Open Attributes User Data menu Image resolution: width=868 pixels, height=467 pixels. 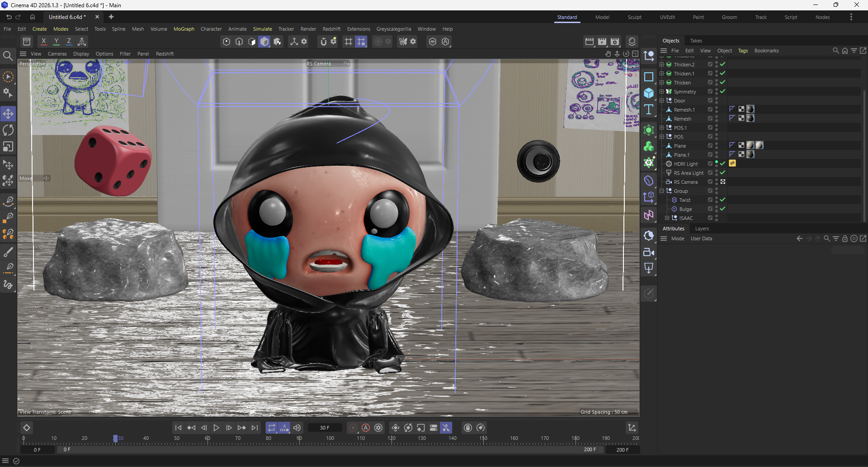click(701, 238)
